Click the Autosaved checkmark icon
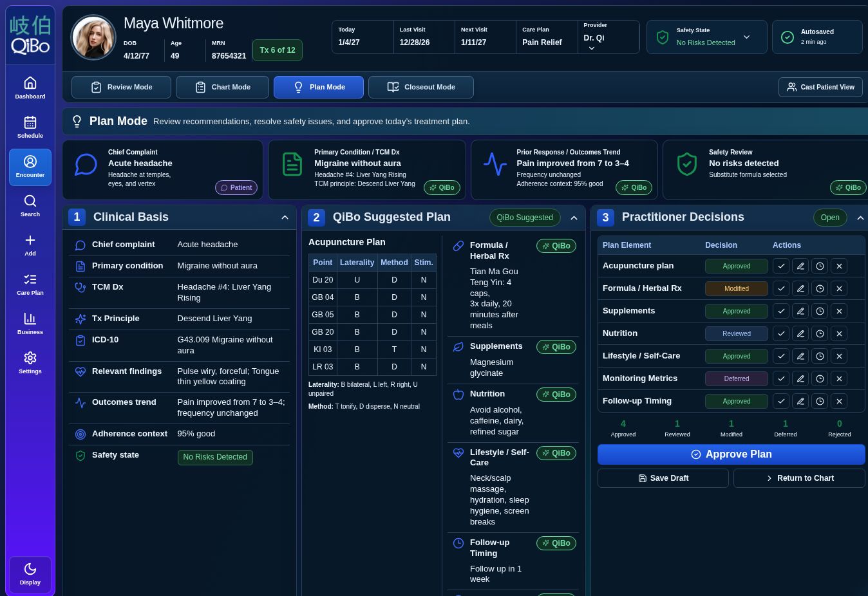 point(787,37)
